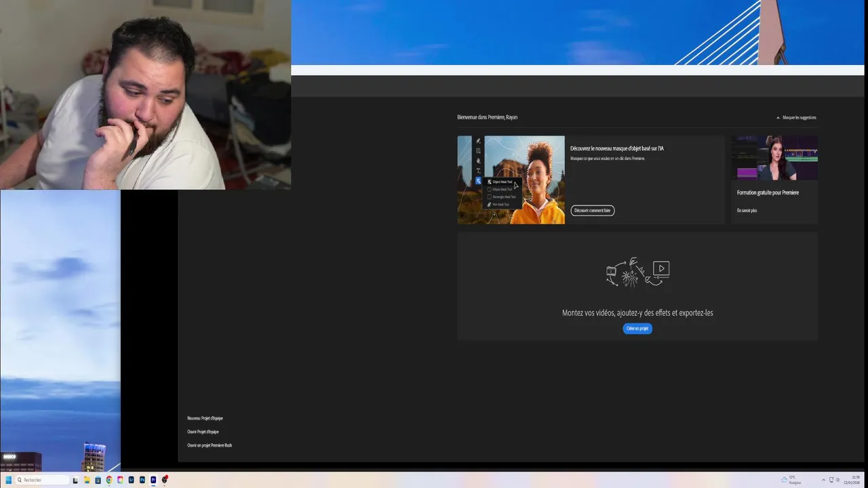This screenshot has height=488, width=868.
Task: Open File Explorer from the taskbar
Action: [87, 480]
